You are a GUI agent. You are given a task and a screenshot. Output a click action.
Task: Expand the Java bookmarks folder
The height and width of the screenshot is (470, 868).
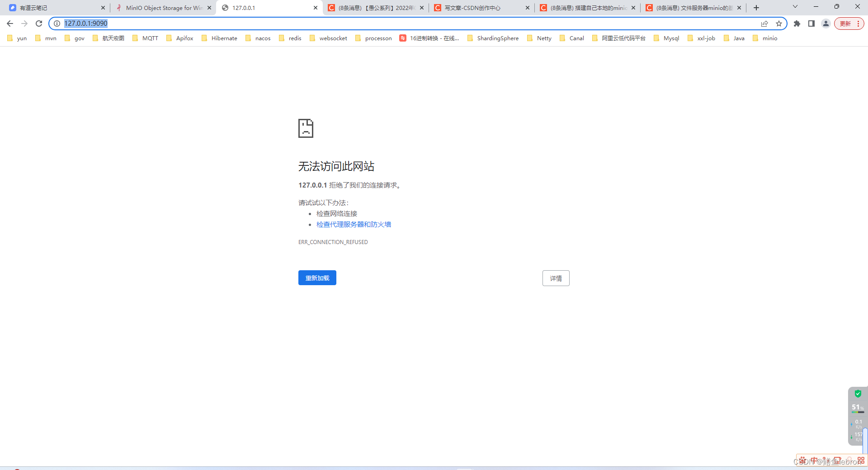coord(738,38)
